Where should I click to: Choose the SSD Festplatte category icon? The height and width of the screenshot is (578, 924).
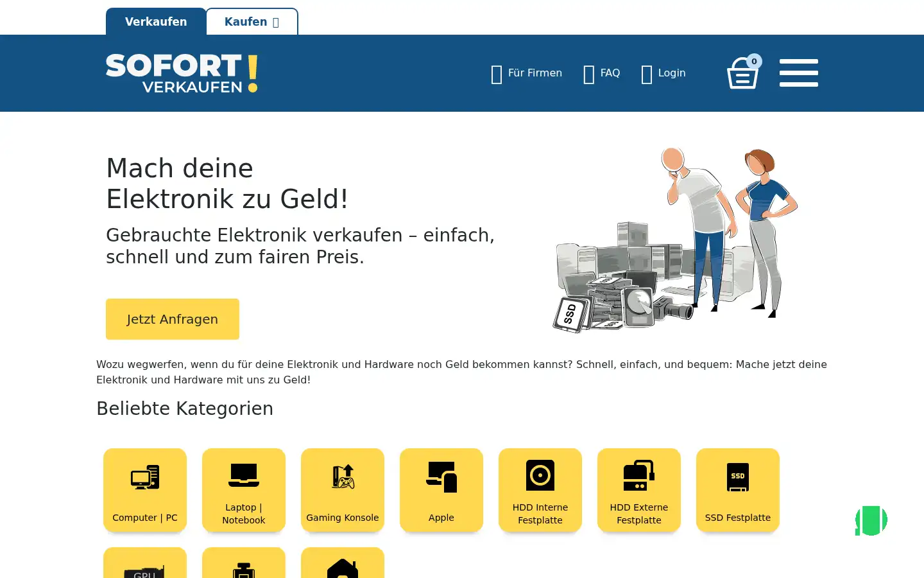pyautogui.click(x=738, y=477)
